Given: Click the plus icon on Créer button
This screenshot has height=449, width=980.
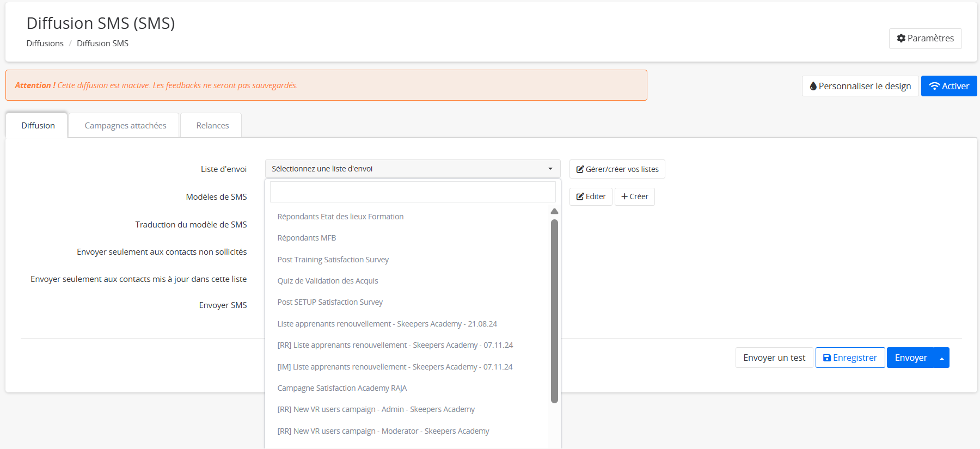Looking at the screenshot, I should pos(624,196).
